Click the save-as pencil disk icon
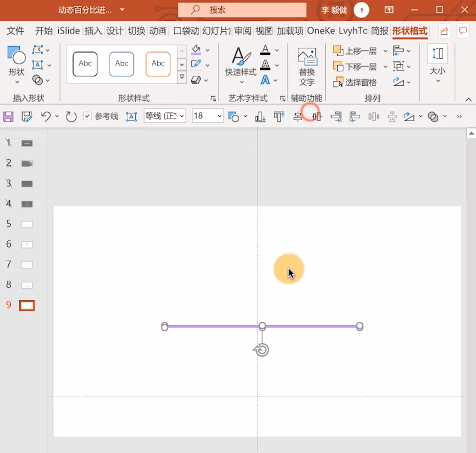 pos(27,117)
